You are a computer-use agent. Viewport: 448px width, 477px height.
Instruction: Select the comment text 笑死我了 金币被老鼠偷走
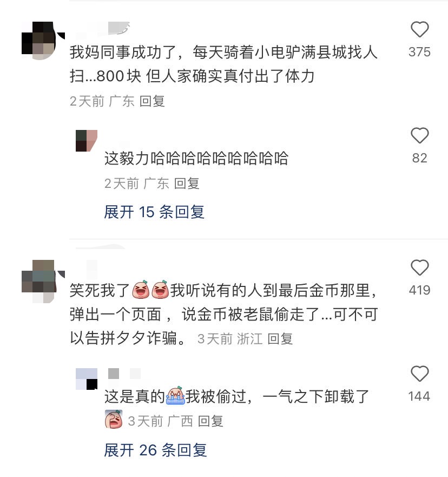pos(223,314)
